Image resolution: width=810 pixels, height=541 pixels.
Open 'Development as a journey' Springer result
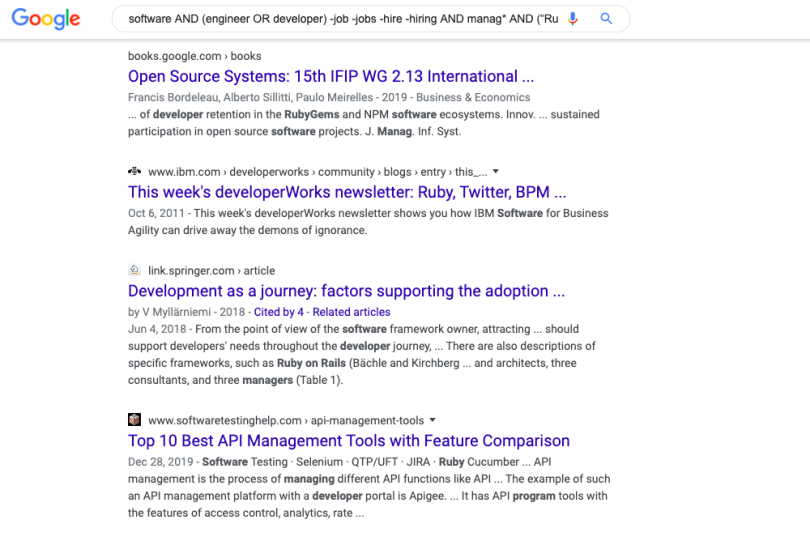[346, 291]
